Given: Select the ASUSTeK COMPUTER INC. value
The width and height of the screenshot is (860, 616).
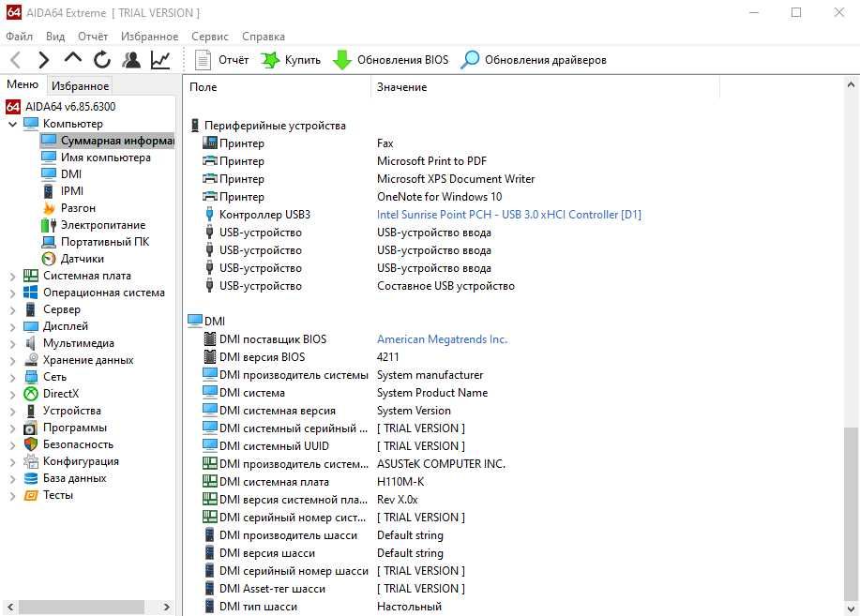Looking at the screenshot, I should 441,464.
